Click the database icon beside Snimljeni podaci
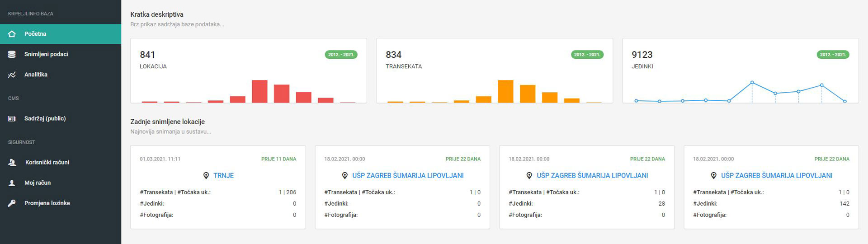This screenshot has width=868, height=244. click(12, 54)
